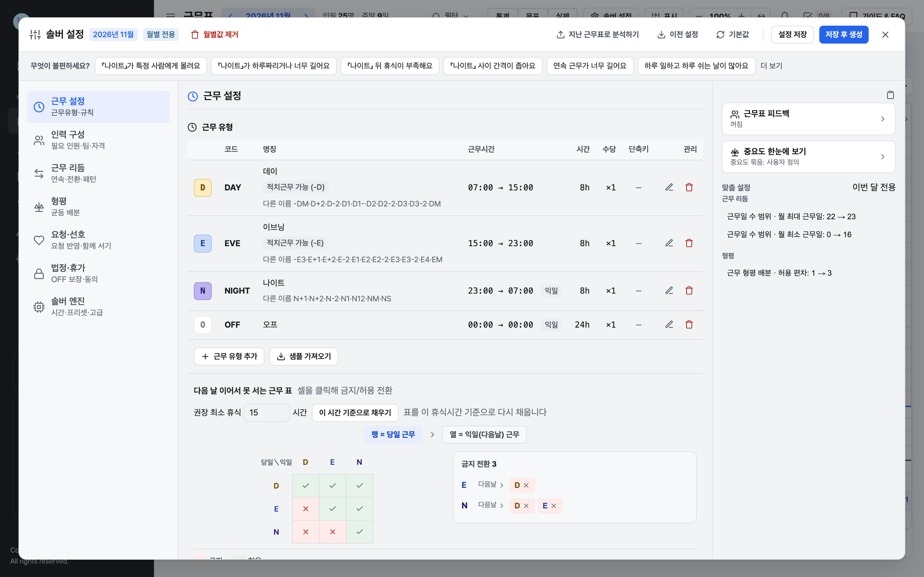The height and width of the screenshot is (577, 924).
Task: Delete the EVE shift type via trash icon
Action: point(689,243)
